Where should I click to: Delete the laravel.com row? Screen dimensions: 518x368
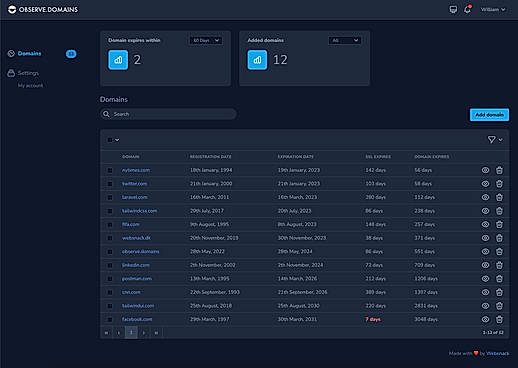(x=499, y=197)
